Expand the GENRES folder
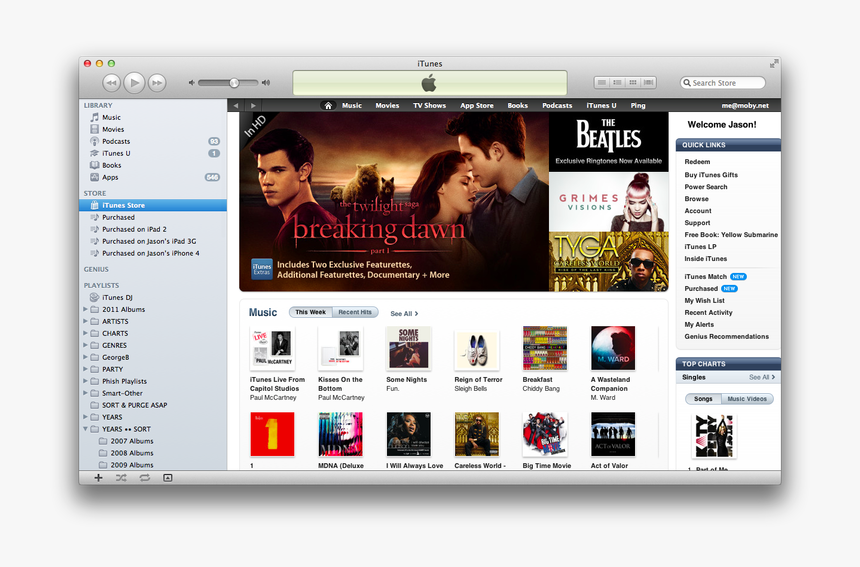This screenshot has height=567, width=860. (x=86, y=345)
